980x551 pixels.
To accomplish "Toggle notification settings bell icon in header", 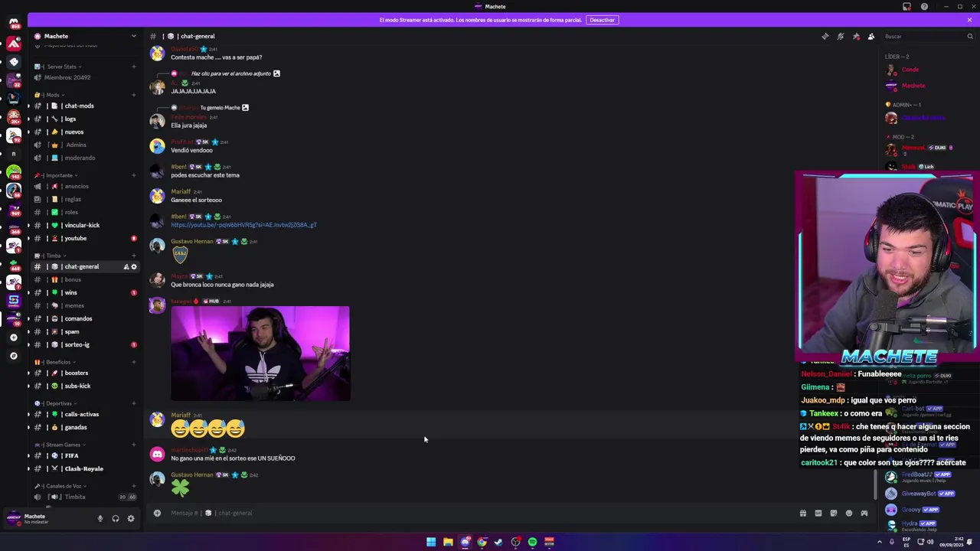I will (x=840, y=36).
